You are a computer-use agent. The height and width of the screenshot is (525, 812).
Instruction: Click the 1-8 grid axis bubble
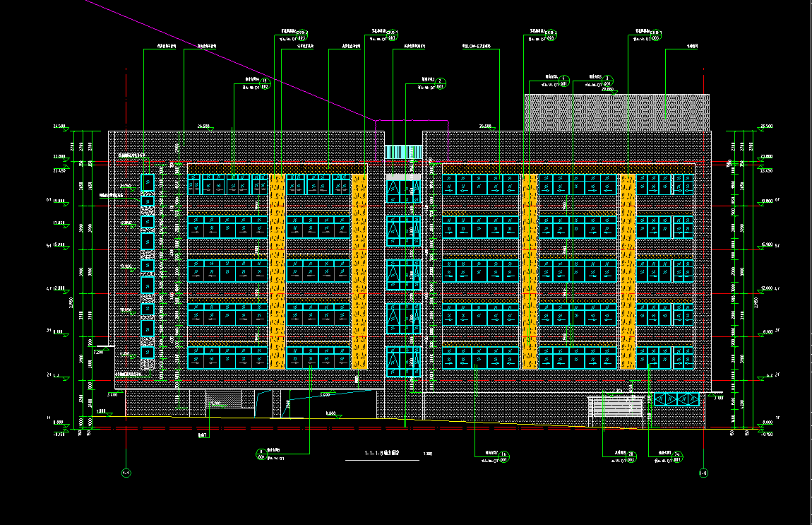703,473
